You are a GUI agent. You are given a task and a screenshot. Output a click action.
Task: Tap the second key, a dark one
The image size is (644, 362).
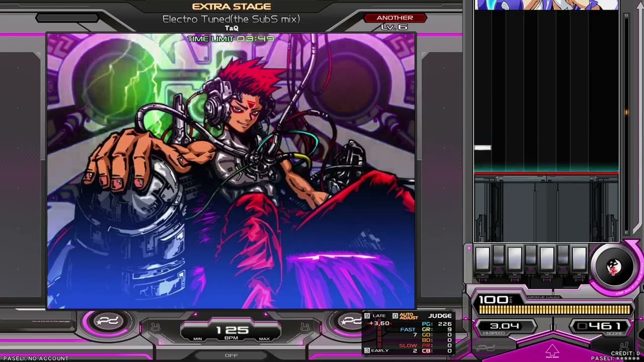pos(499,256)
